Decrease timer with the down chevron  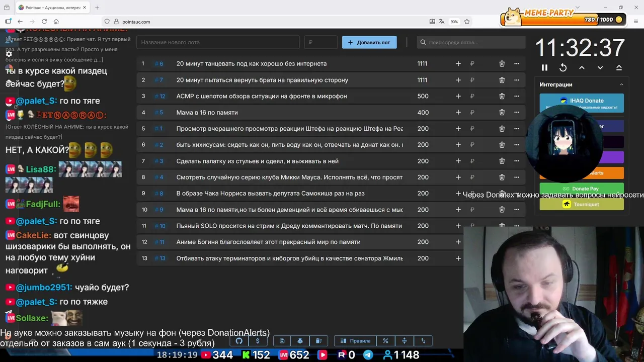[x=600, y=67]
